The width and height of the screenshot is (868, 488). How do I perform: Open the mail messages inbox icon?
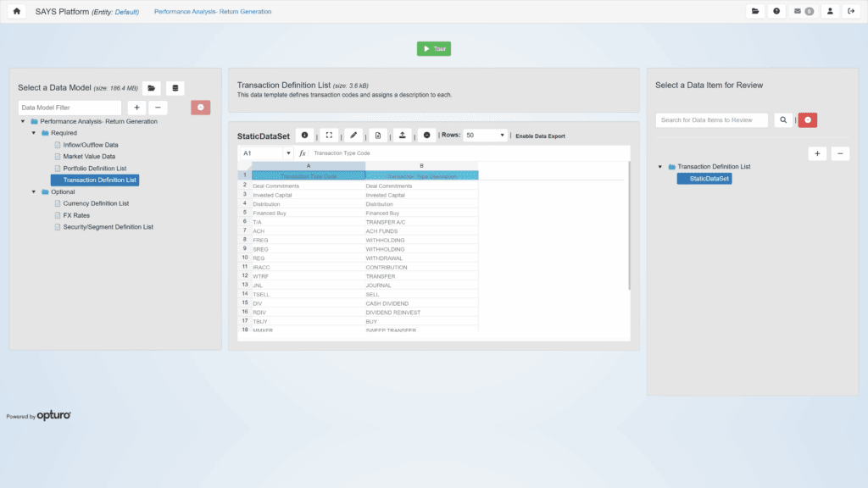(x=803, y=12)
